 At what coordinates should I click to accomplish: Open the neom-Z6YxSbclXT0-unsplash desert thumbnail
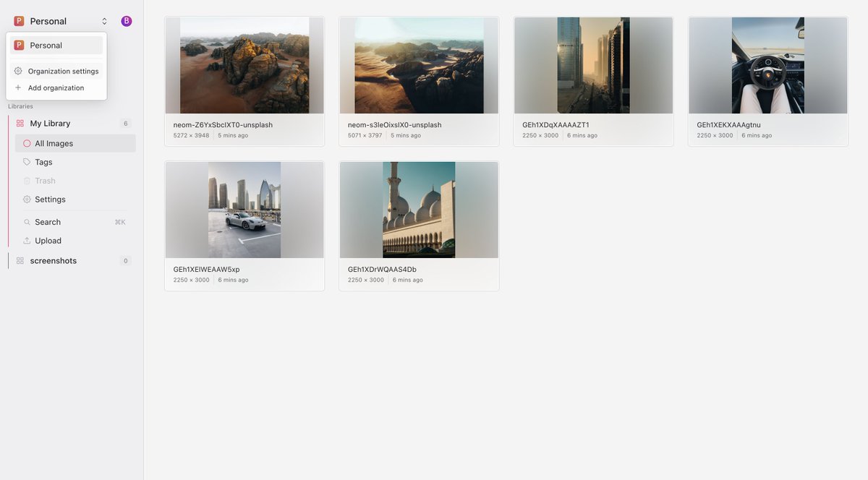[244, 65]
